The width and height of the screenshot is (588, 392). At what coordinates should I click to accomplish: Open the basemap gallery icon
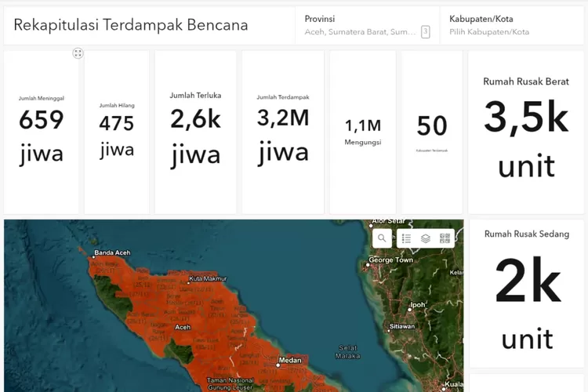pos(445,238)
